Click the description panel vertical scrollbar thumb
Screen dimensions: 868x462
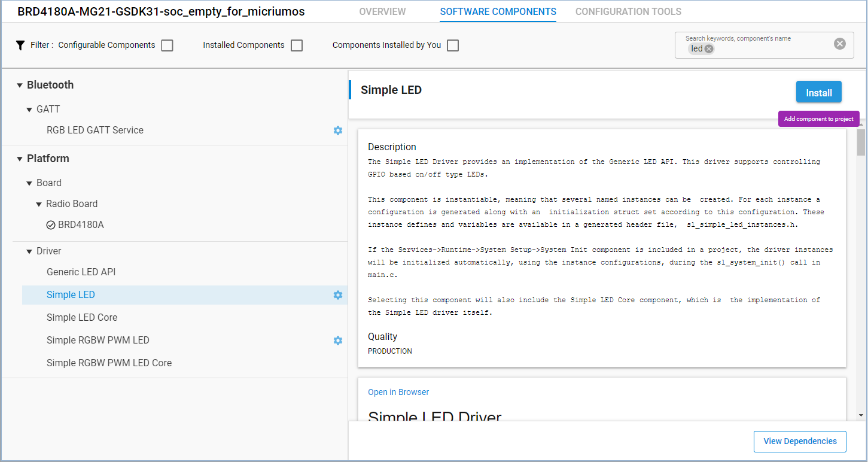tap(861, 142)
